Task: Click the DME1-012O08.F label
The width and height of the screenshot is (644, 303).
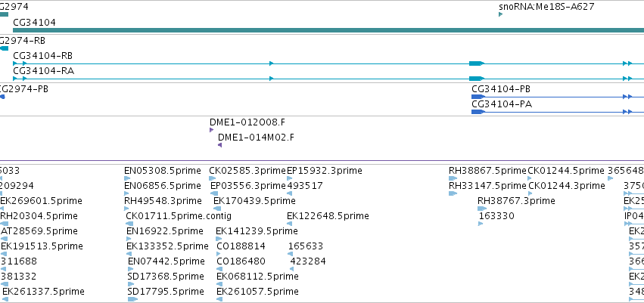Action: 247,122
